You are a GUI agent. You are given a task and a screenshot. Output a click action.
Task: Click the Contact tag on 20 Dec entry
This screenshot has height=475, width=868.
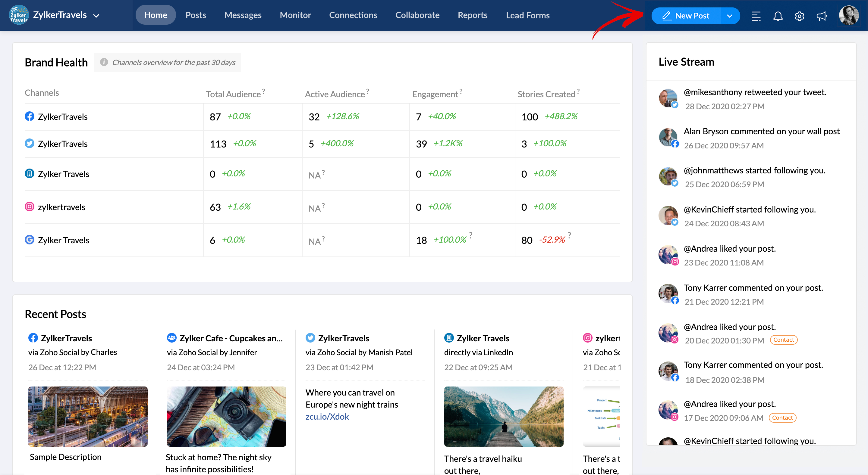pos(783,340)
